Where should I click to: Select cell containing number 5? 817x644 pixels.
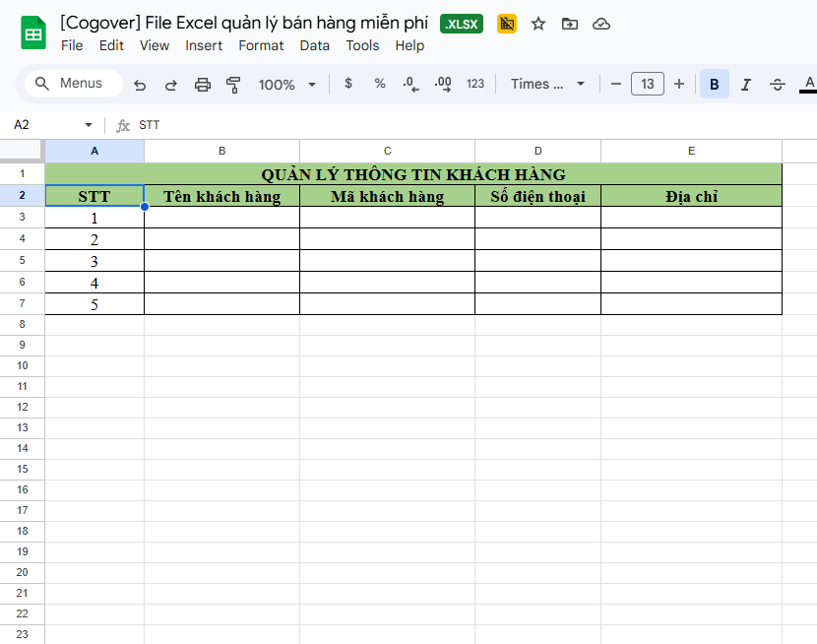tap(94, 304)
